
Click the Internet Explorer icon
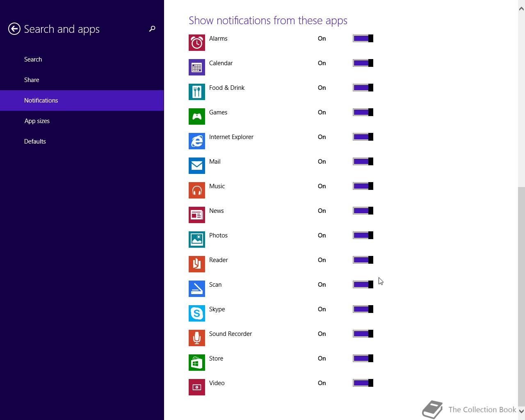(x=197, y=141)
